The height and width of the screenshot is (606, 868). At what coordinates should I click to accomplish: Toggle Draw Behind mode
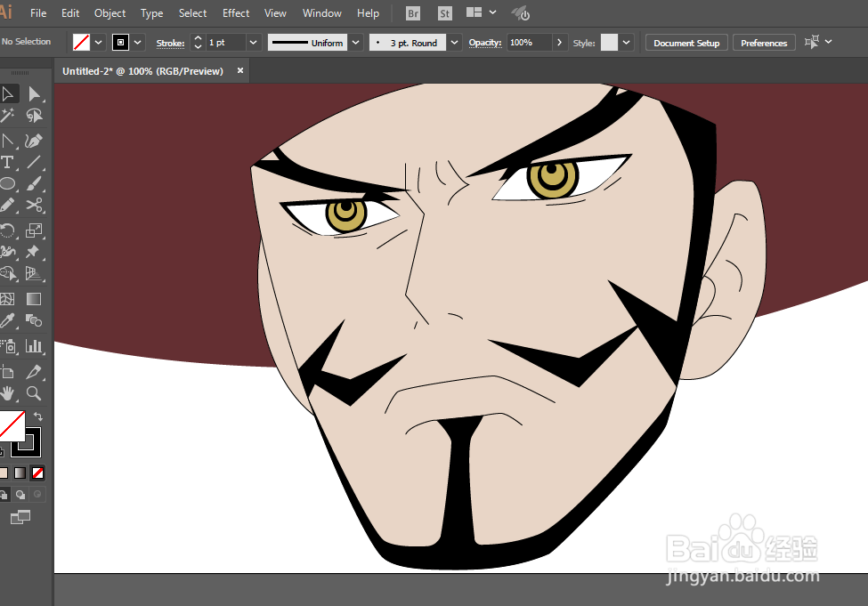(x=21, y=495)
